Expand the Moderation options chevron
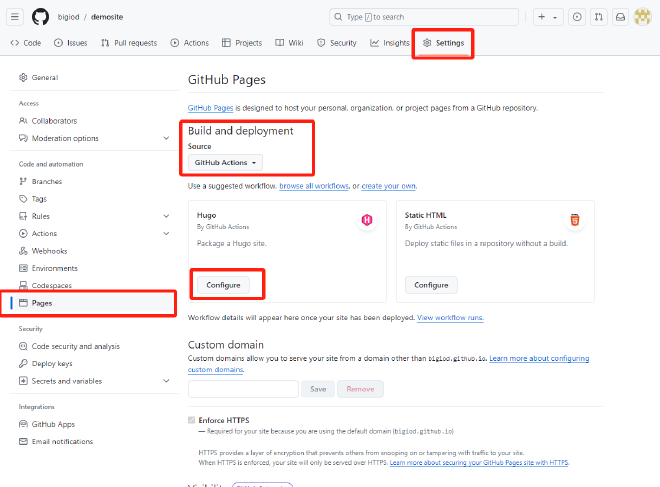 [166, 138]
